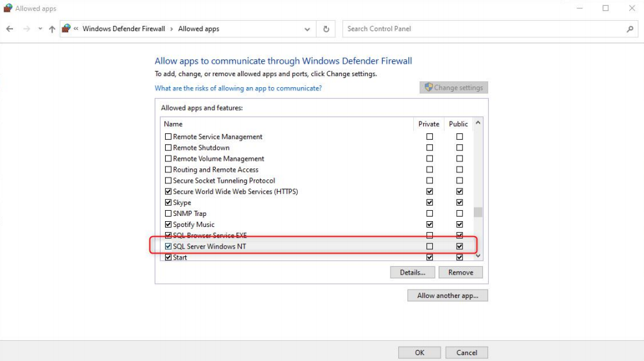Click the search magnifier icon
This screenshot has height=361, width=644.
[630, 29]
